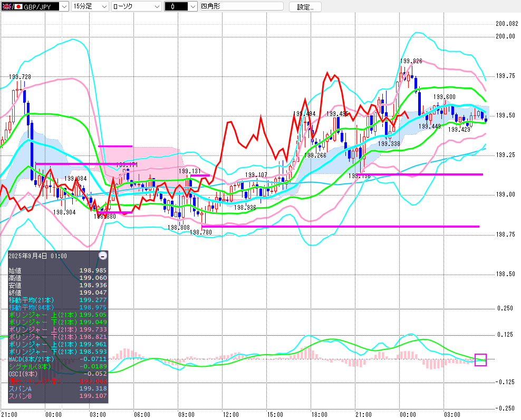Click the -0.125 MACD axis label
This screenshot has width=521, height=420.
(504, 382)
